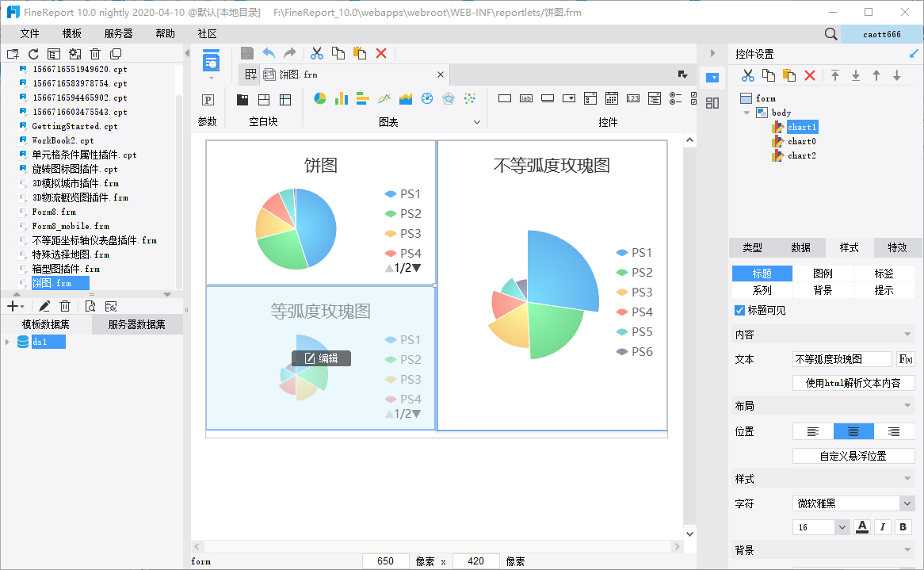Click 使用html解析文本内容 button
The width and height of the screenshot is (924, 570).
pos(853,383)
